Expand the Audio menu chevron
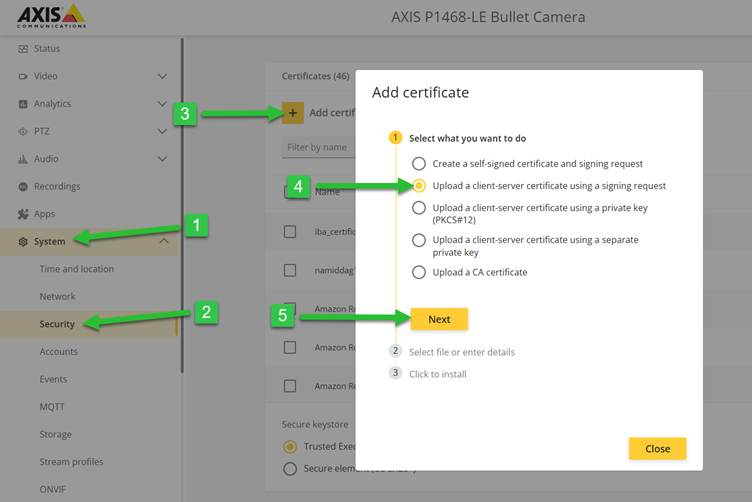This screenshot has height=502, width=752. click(163, 159)
